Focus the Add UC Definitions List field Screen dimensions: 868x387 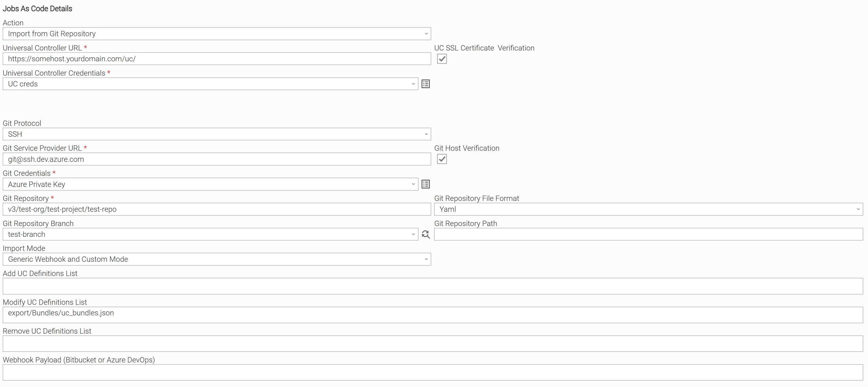click(x=433, y=286)
